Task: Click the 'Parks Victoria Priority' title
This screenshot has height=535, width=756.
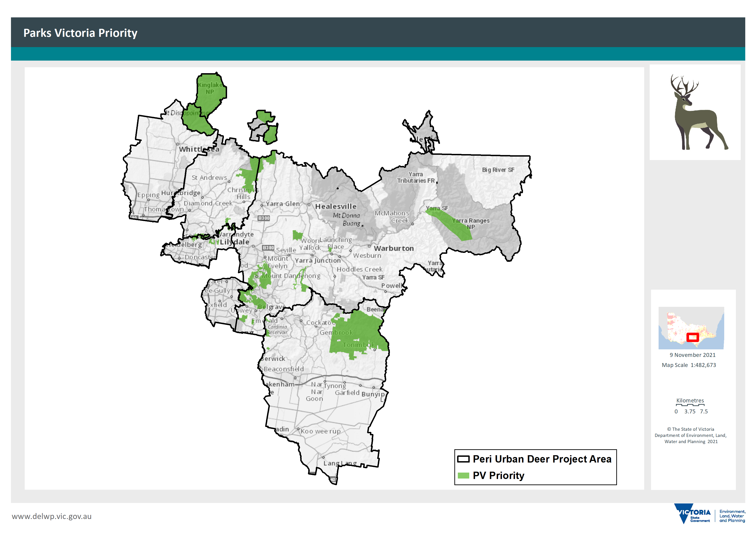Action: coord(80,33)
